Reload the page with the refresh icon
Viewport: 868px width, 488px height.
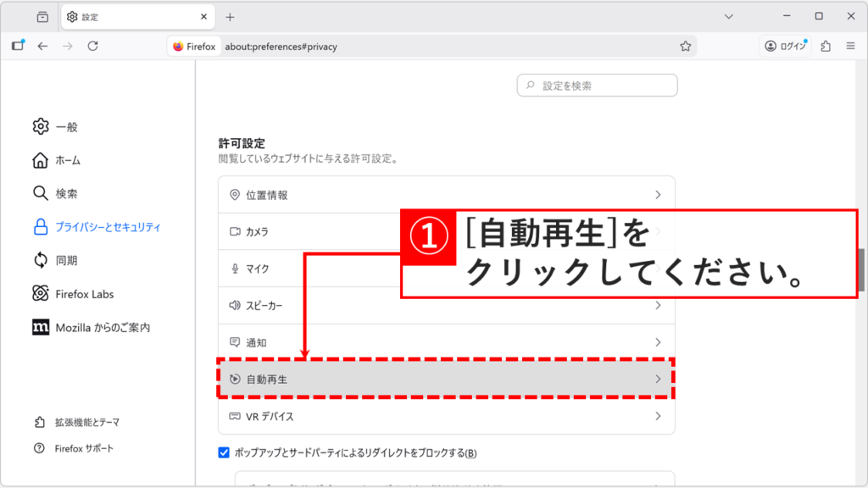[x=92, y=47]
